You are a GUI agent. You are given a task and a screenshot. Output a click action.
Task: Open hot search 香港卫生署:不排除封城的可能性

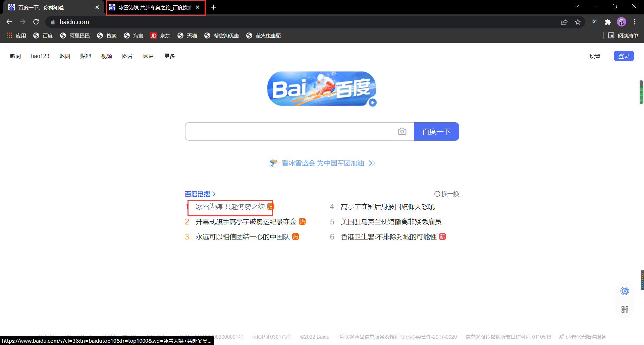[x=389, y=237]
